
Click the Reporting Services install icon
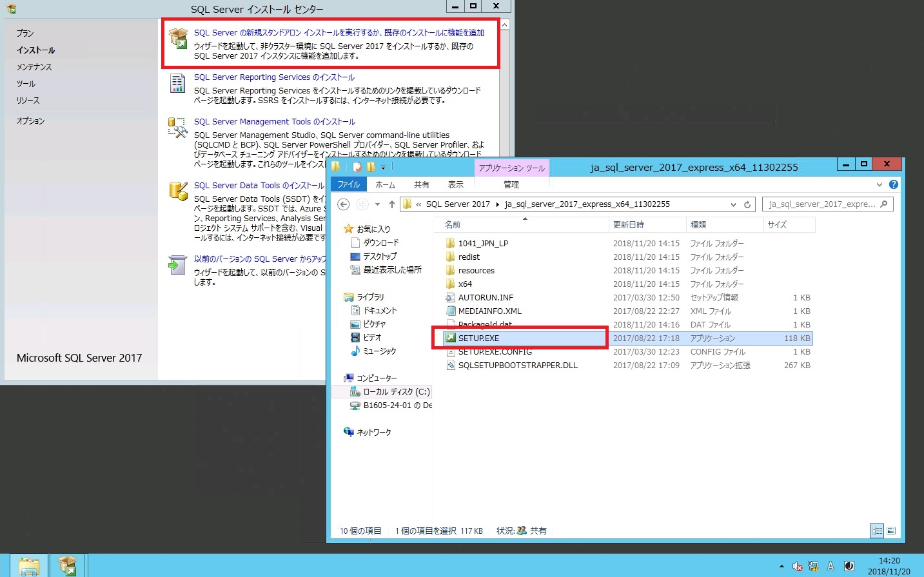177,83
